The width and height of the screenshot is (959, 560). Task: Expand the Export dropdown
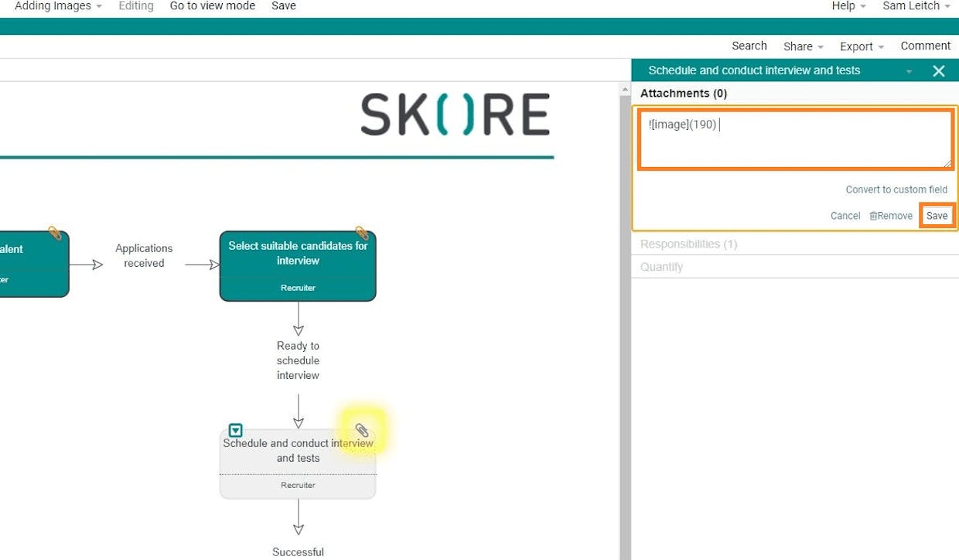pos(862,46)
